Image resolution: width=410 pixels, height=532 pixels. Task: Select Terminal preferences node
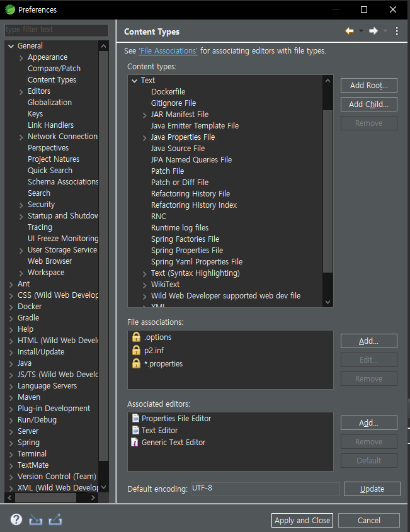(32, 454)
